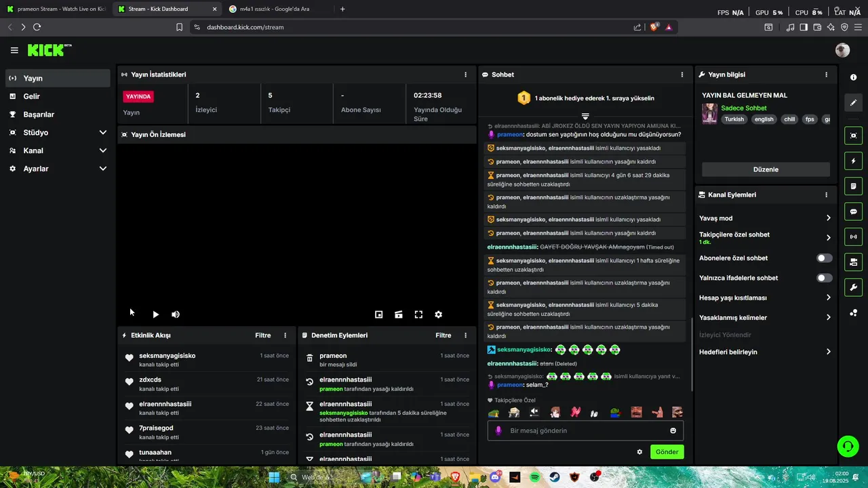Click the green Gönder button
This screenshot has width=868, height=488.
coord(667,452)
